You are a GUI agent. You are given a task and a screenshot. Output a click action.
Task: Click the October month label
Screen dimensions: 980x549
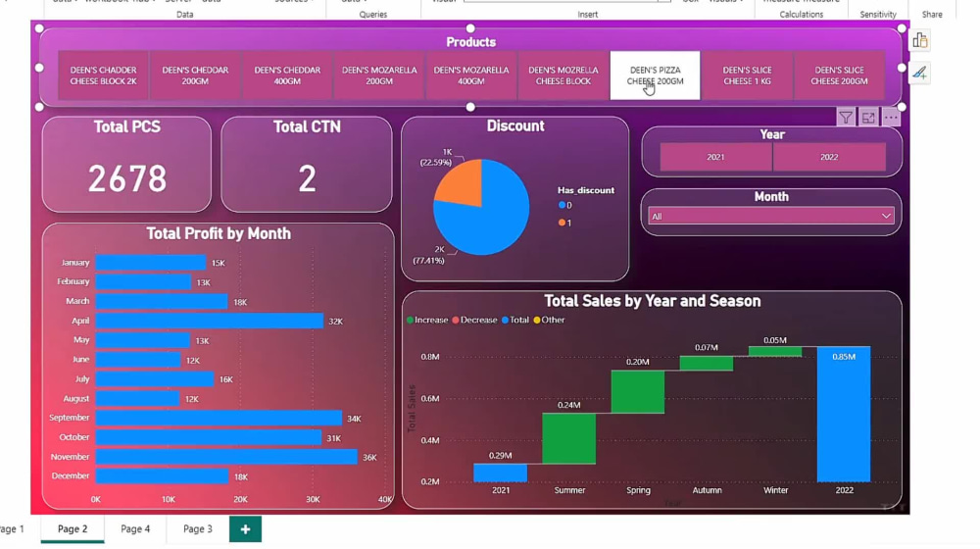[73, 437]
